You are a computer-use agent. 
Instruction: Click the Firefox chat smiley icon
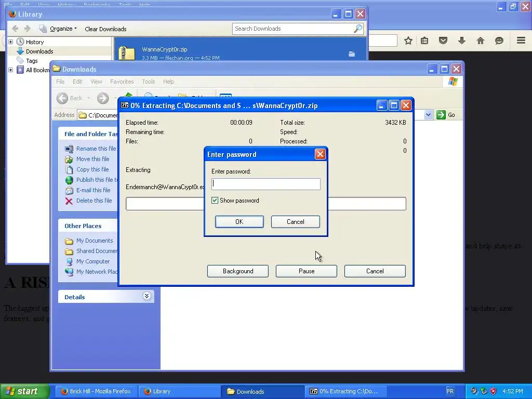(x=499, y=41)
